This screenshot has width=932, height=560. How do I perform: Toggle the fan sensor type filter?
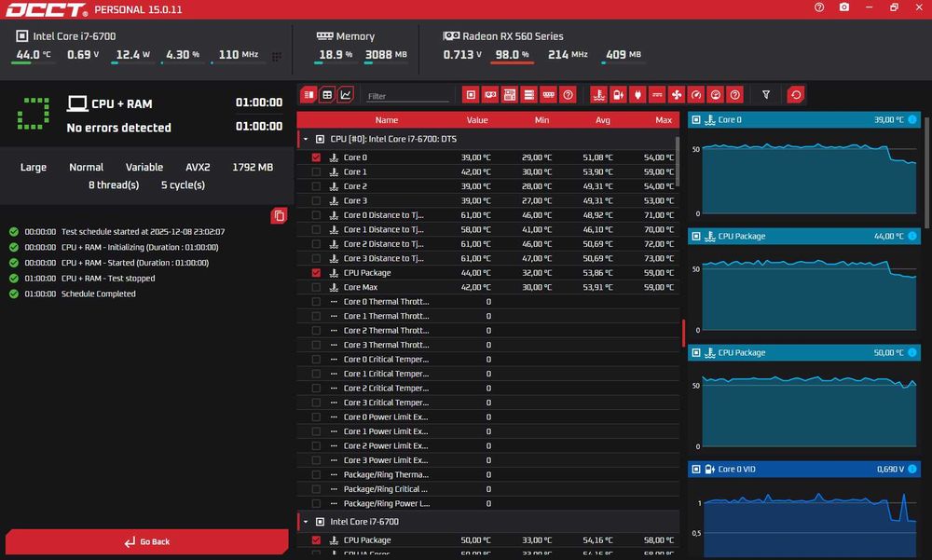pos(677,94)
